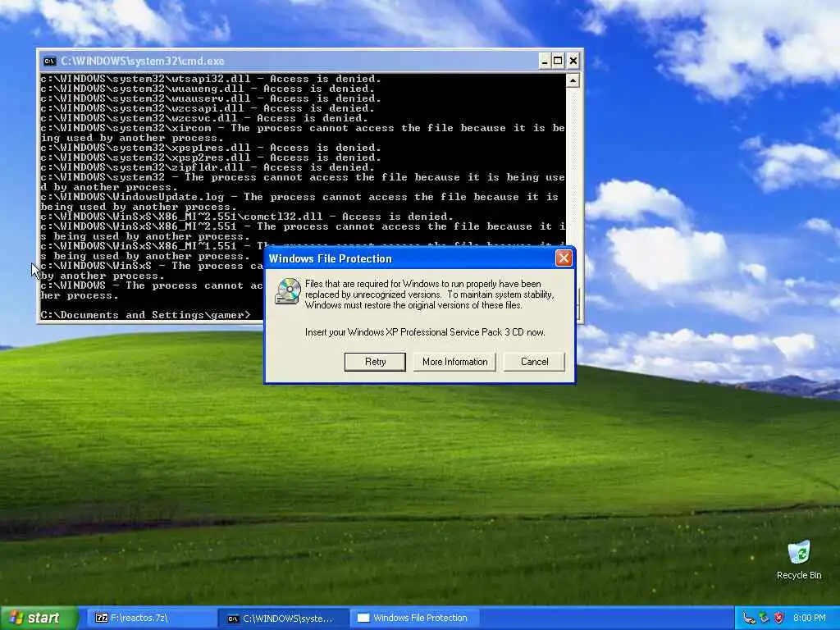Viewport: 840px width, 630px height.
Task: Click the cmd window scroll-up arrow
Action: (573, 81)
